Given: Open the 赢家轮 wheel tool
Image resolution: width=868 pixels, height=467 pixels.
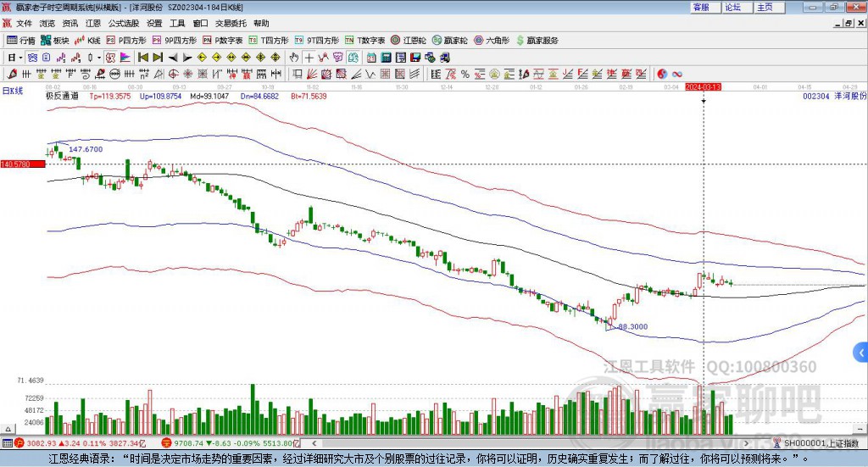Looking at the screenshot, I should click(450, 41).
